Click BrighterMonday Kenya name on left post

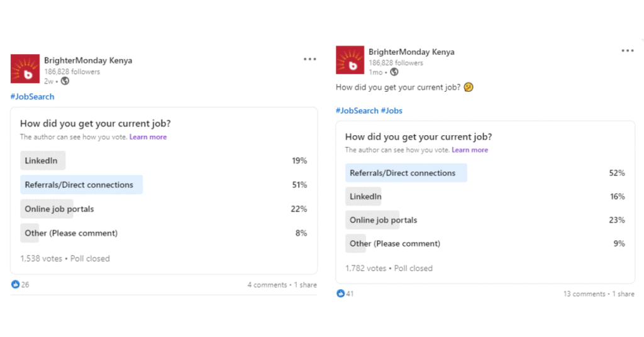coord(88,61)
